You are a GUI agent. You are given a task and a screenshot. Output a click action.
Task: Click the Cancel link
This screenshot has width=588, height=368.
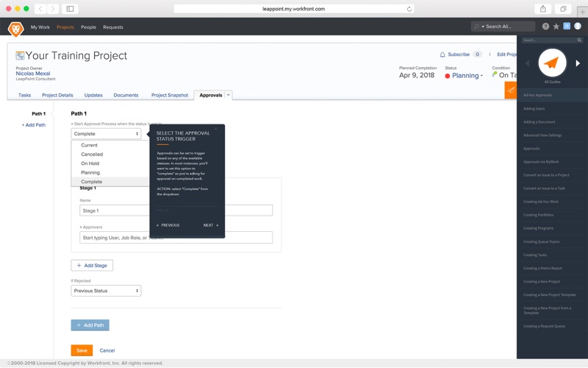tap(107, 350)
